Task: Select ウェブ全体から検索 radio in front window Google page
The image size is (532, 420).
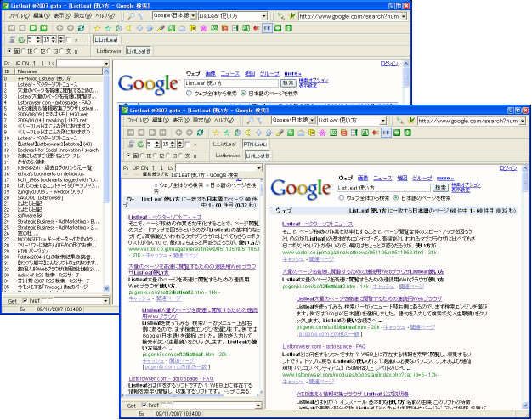Action: tap(342, 198)
